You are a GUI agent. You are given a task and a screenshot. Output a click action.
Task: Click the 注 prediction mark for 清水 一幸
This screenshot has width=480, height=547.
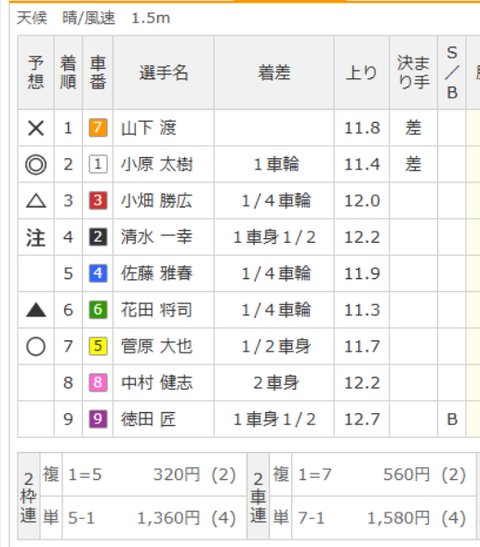click(x=36, y=237)
